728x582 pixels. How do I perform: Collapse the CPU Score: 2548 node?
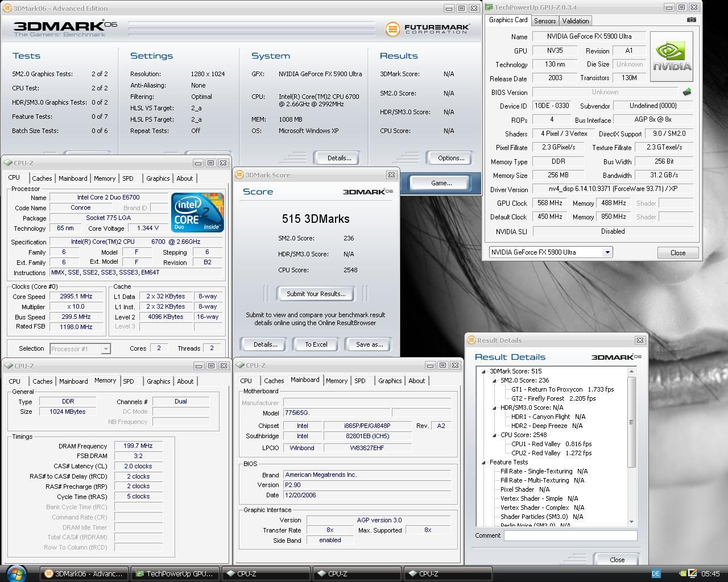tap(495, 435)
